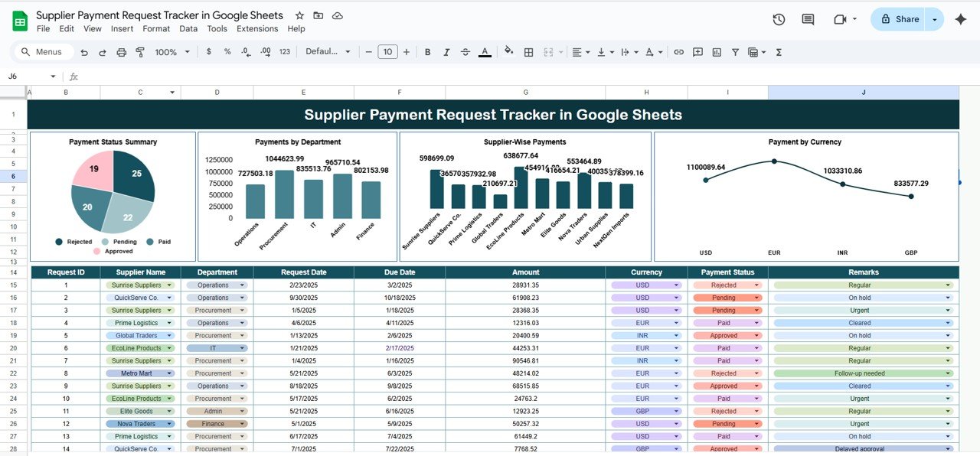Open the fill color bucket picker
This screenshot has height=456, width=980.
coord(508,52)
